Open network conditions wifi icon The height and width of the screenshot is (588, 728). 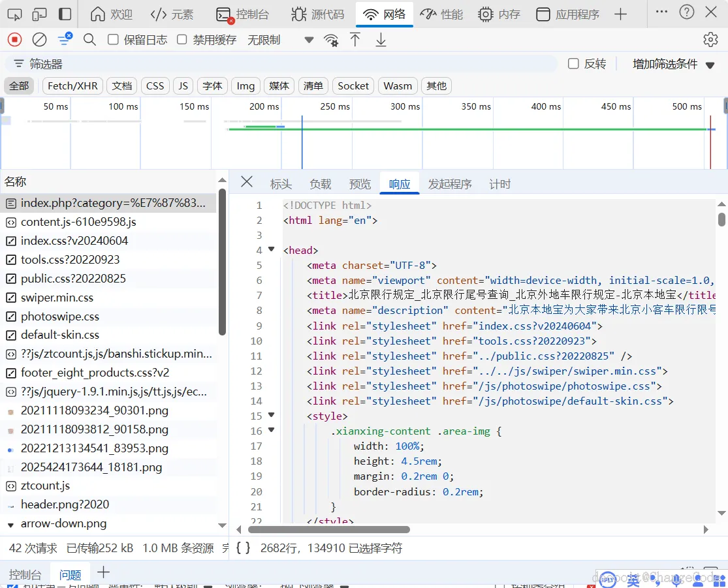coord(332,40)
